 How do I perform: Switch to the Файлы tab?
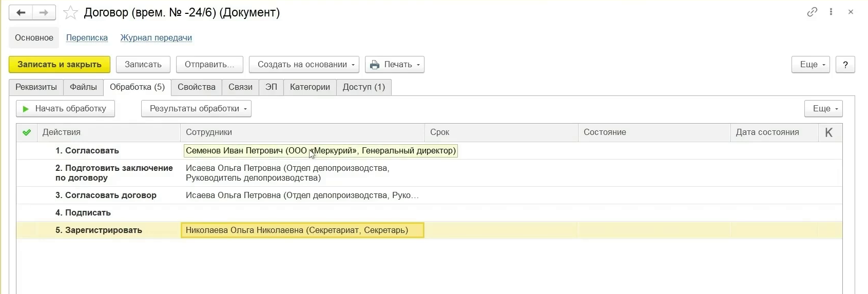click(x=83, y=87)
